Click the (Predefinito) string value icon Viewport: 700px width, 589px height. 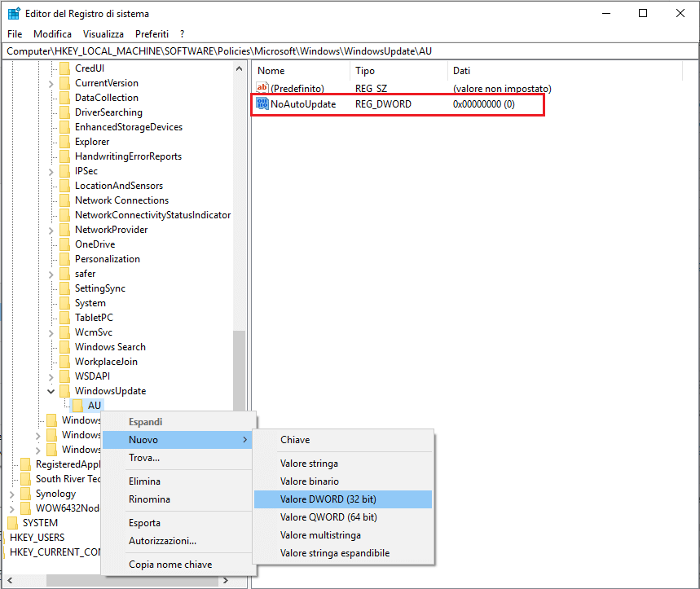coord(262,88)
